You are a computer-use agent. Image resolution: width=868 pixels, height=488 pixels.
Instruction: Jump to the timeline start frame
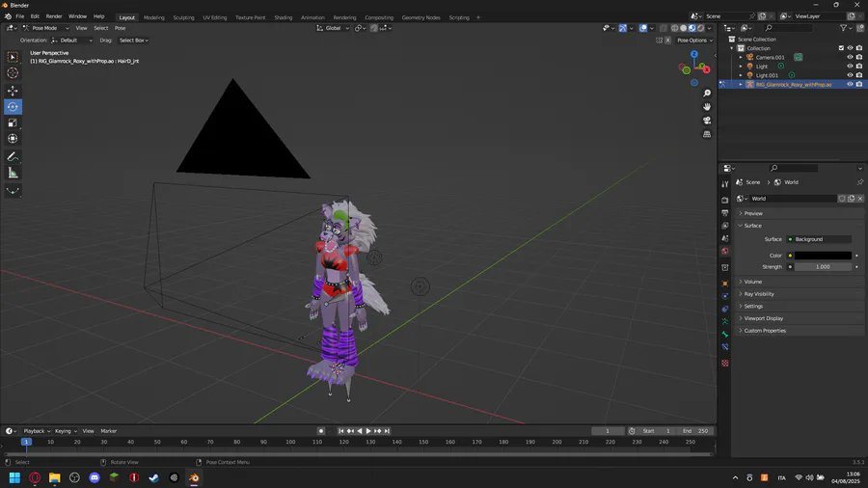(341, 431)
